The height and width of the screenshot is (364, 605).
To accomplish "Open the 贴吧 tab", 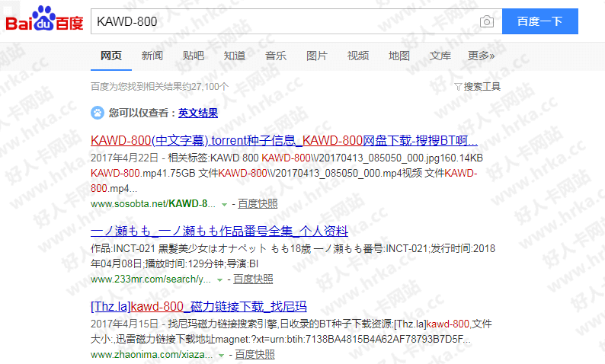I will [194, 56].
